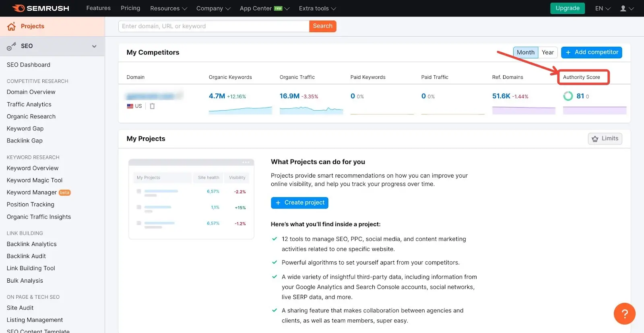Open Backlink Gap tool

coord(25,141)
